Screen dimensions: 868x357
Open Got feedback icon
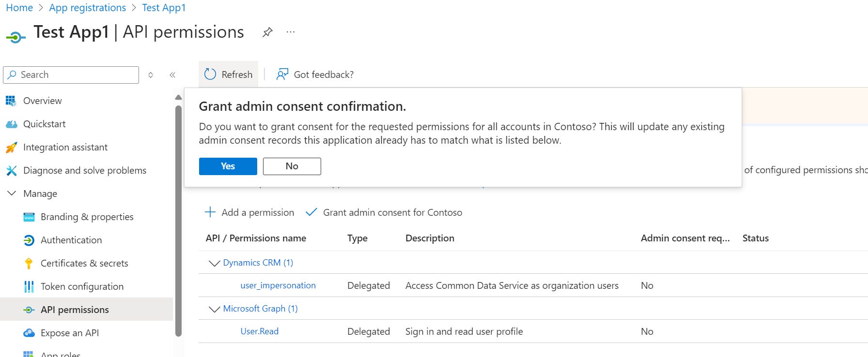282,74
